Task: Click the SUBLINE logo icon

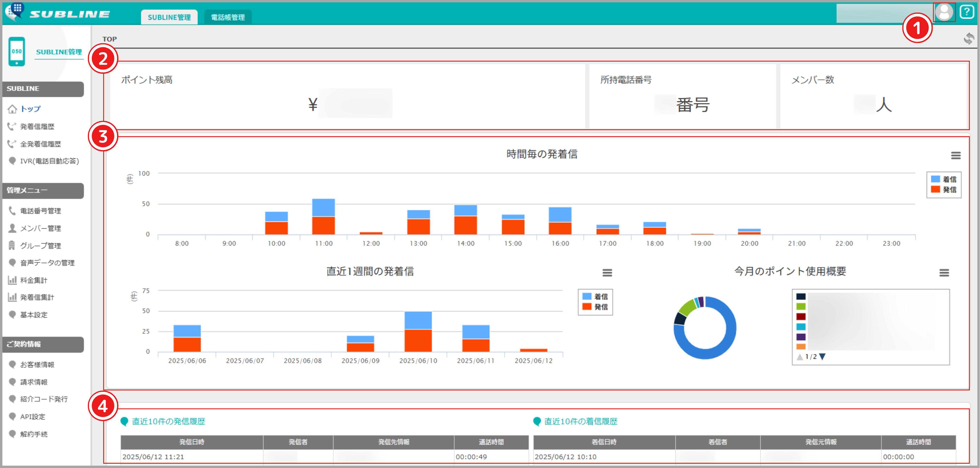Action: (x=14, y=11)
